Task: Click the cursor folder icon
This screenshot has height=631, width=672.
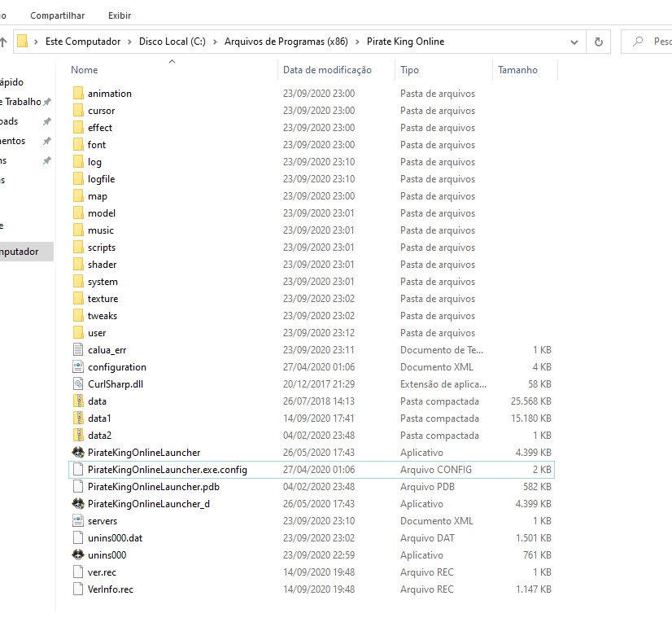Action: (x=78, y=110)
